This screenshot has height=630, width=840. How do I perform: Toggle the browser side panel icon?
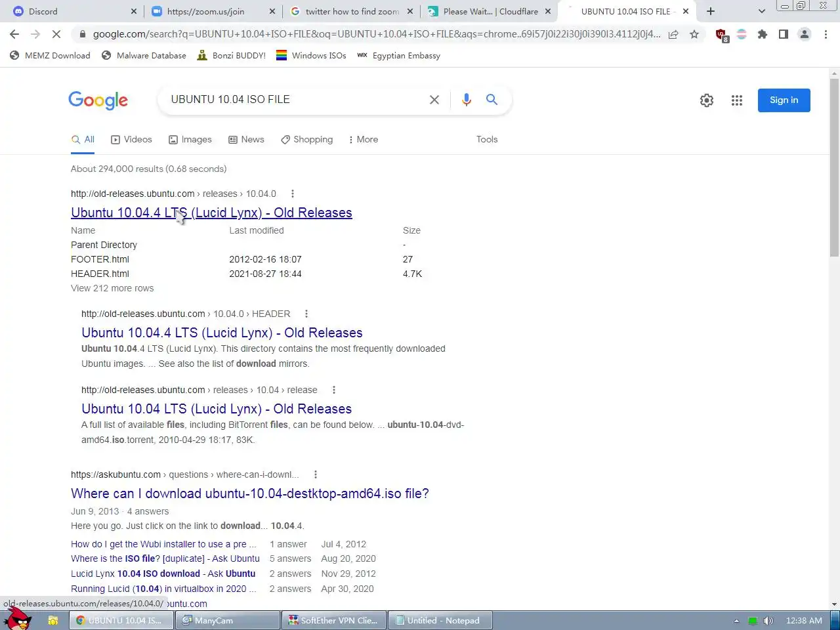(x=784, y=34)
